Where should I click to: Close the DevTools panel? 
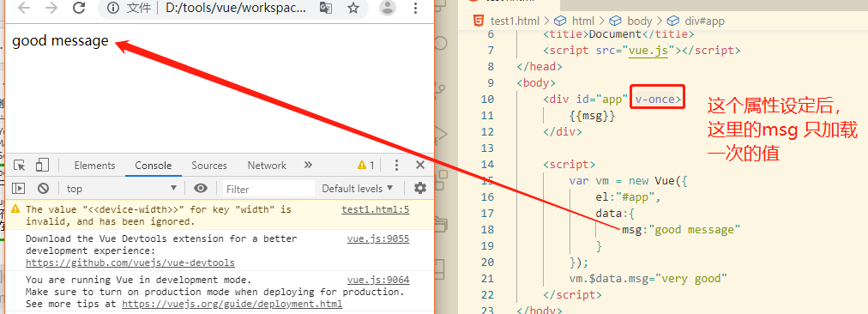[420, 165]
